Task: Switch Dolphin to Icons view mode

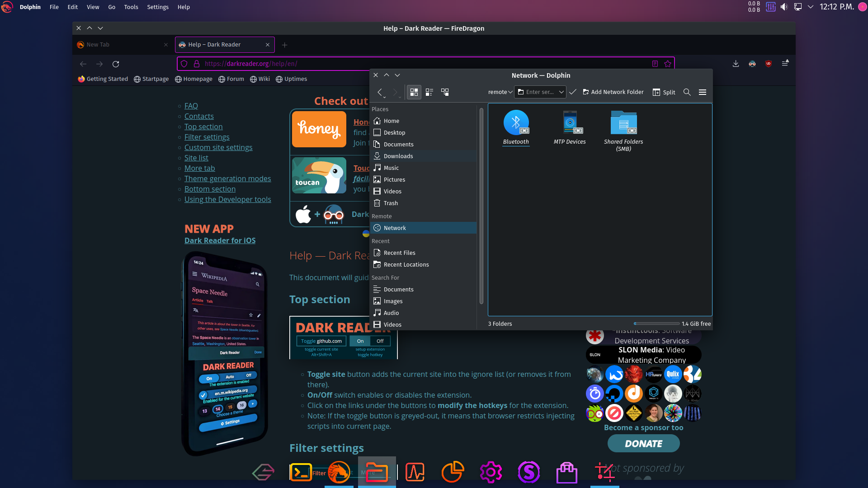Action: pos(414,92)
